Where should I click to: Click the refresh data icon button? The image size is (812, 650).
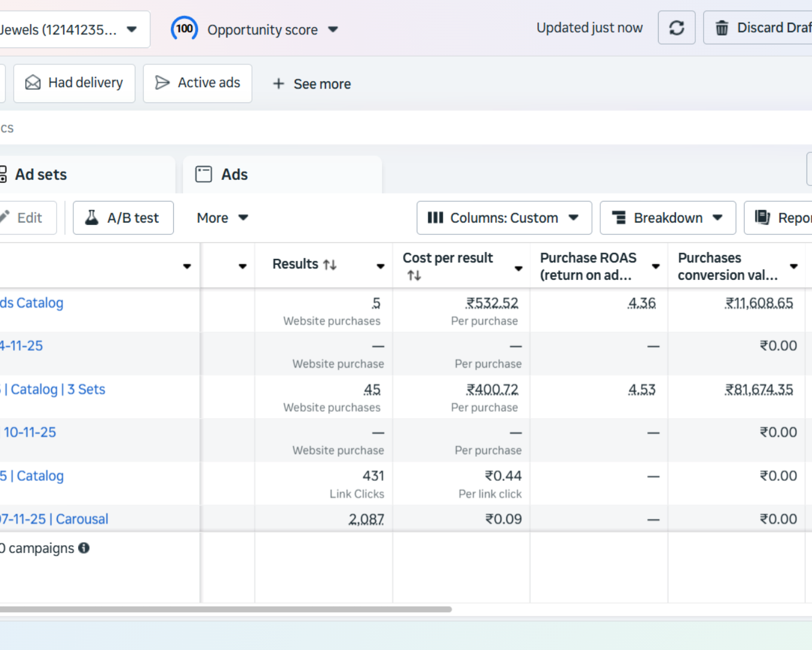tap(676, 28)
